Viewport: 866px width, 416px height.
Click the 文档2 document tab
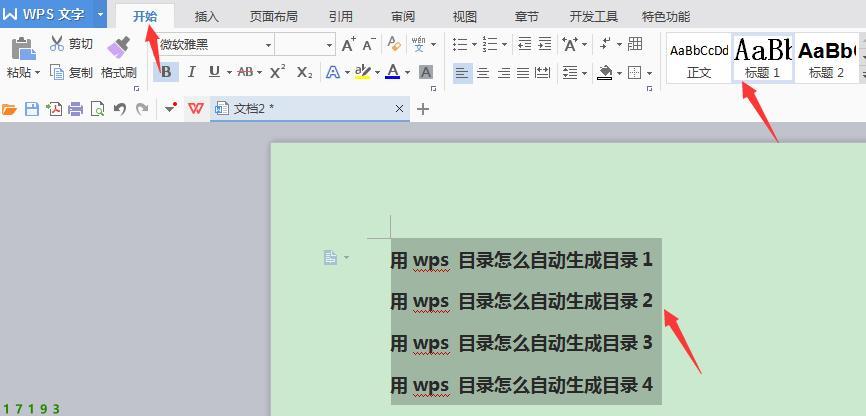[310, 109]
